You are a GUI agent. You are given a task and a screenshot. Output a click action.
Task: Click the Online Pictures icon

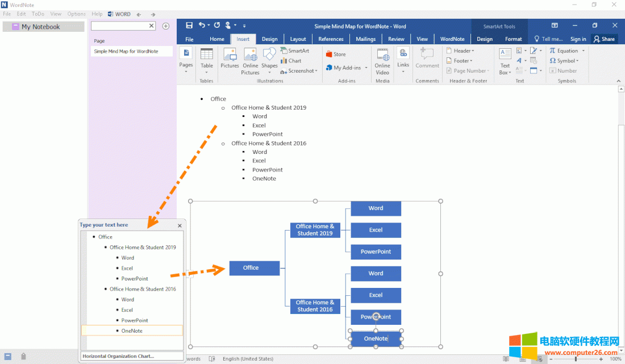tap(250, 60)
